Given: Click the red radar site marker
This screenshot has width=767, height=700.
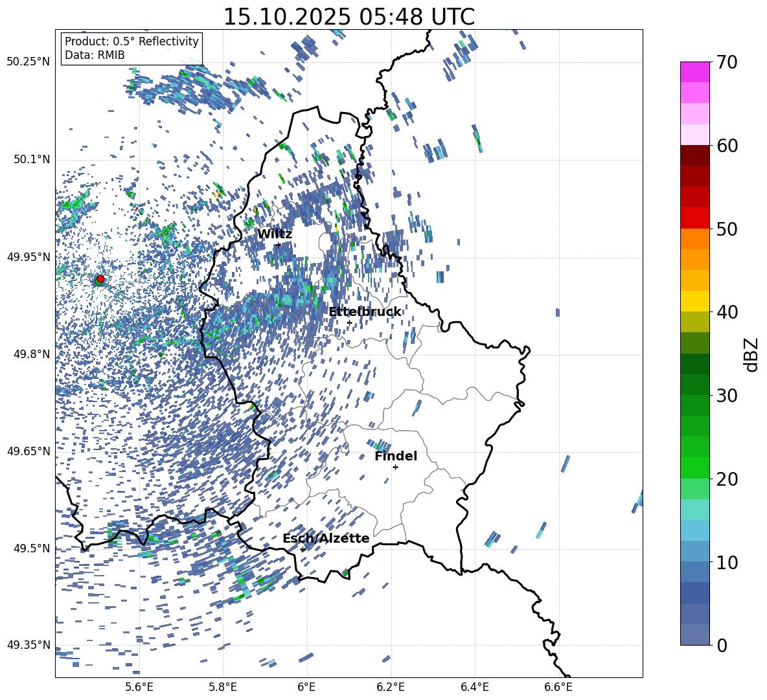Looking at the screenshot, I should coord(100,279).
